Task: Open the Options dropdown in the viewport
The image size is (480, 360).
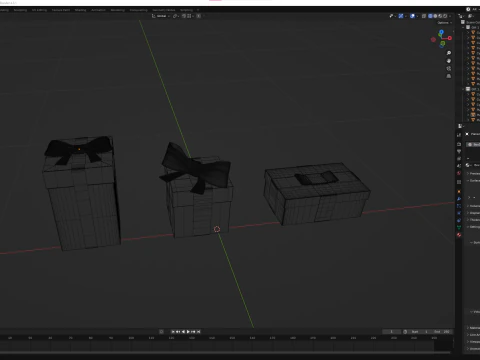Action: (x=445, y=23)
